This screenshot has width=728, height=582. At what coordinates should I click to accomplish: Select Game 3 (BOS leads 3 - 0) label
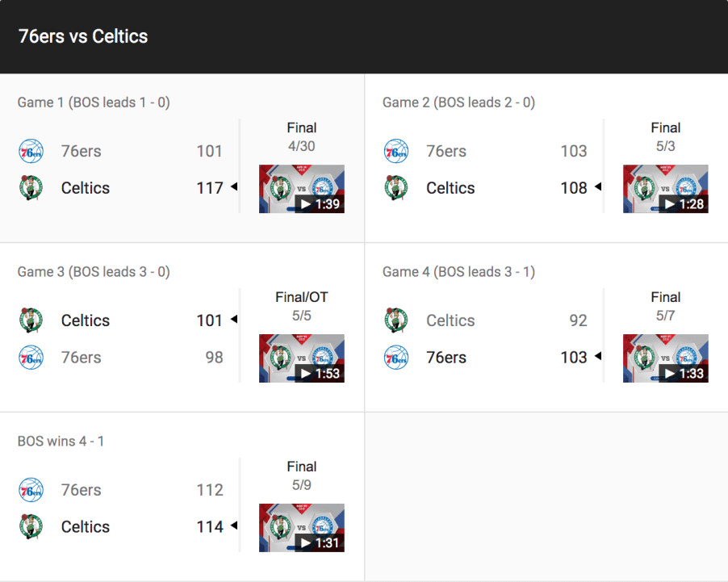pyautogui.click(x=94, y=272)
